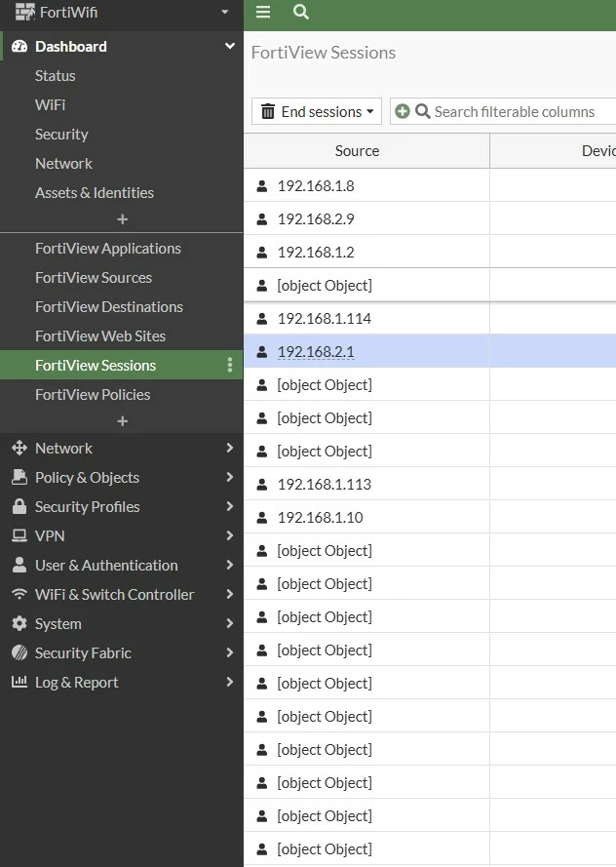Expand the VPN menu chevron

pyautogui.click(x=230, y=535)
